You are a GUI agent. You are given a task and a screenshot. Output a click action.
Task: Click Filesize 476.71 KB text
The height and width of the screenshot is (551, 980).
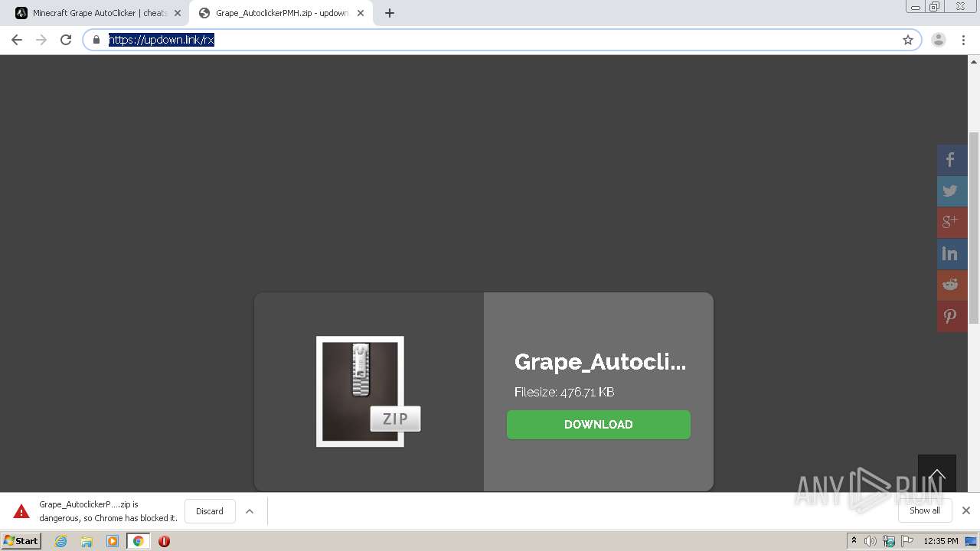(564, 392)
